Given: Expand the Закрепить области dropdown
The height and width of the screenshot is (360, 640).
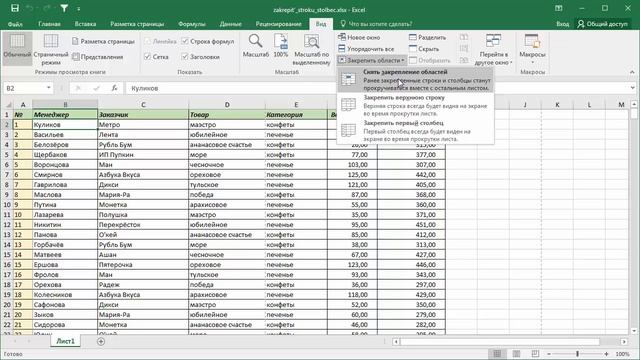Looking at the screenshot, I should pos(372,60).
